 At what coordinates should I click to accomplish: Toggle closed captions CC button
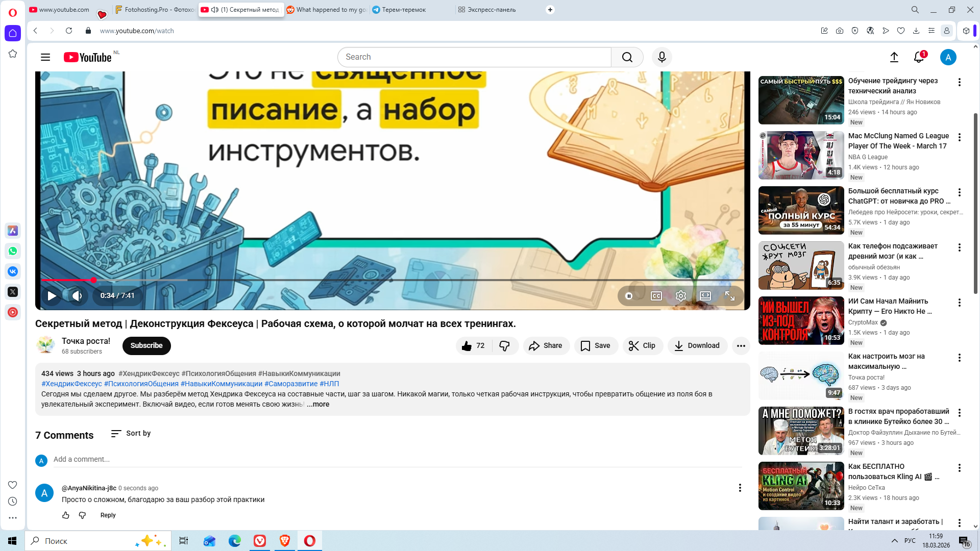click(656, 296)
